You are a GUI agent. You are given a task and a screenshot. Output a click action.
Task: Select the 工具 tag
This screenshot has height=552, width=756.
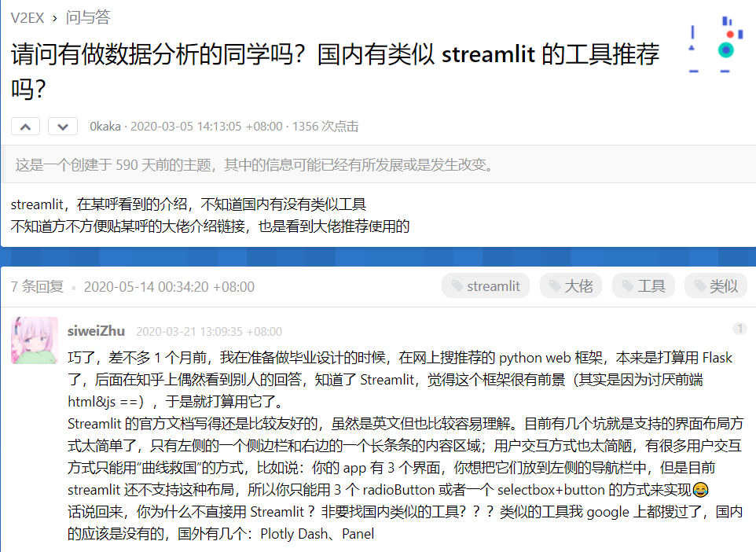click(x=643, y=286)
